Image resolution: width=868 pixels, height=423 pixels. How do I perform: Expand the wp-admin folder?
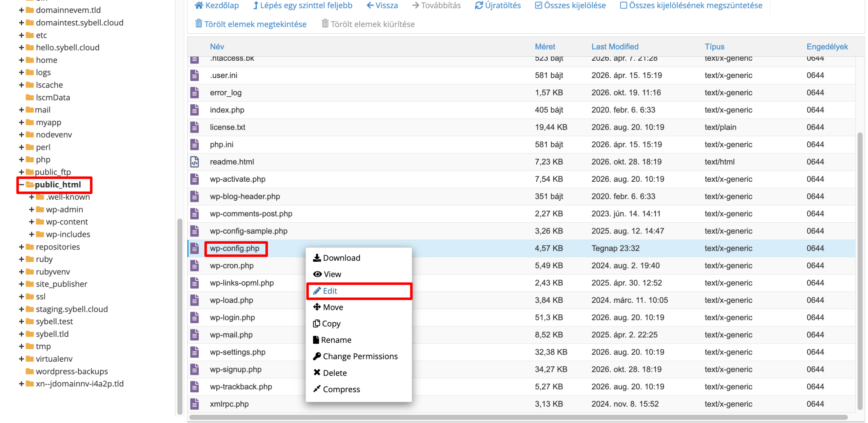32,210
